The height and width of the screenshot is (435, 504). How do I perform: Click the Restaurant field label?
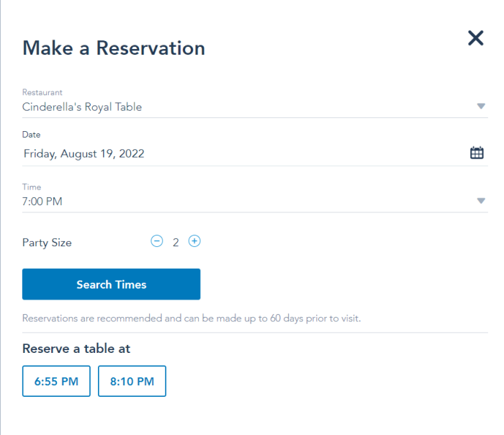[x=42, y=92]
